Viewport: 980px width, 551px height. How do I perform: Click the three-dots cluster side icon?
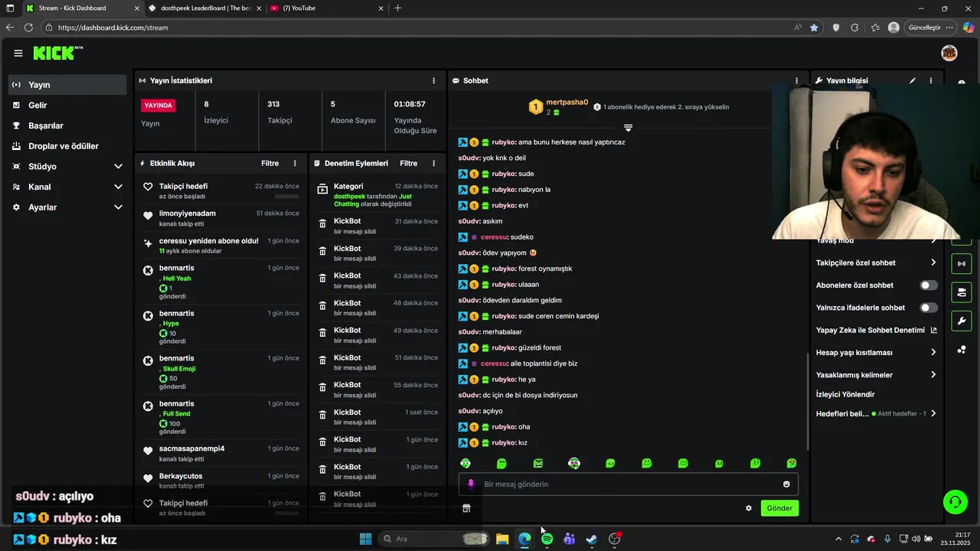(962, 350)
